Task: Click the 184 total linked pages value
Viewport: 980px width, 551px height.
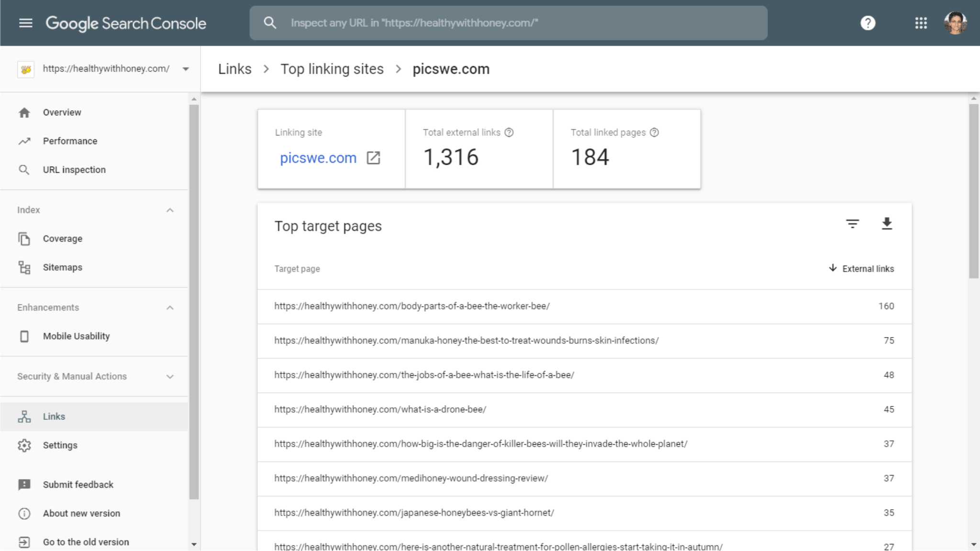Action: pos(590,157)
